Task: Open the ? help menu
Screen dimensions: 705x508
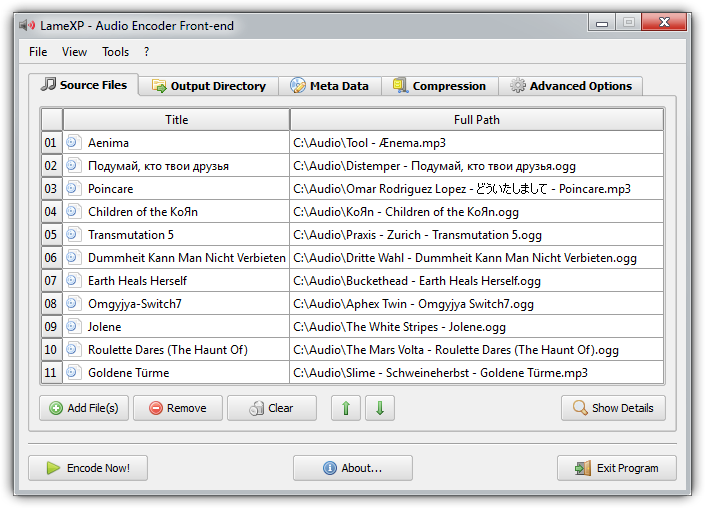Action: (146, 52)
